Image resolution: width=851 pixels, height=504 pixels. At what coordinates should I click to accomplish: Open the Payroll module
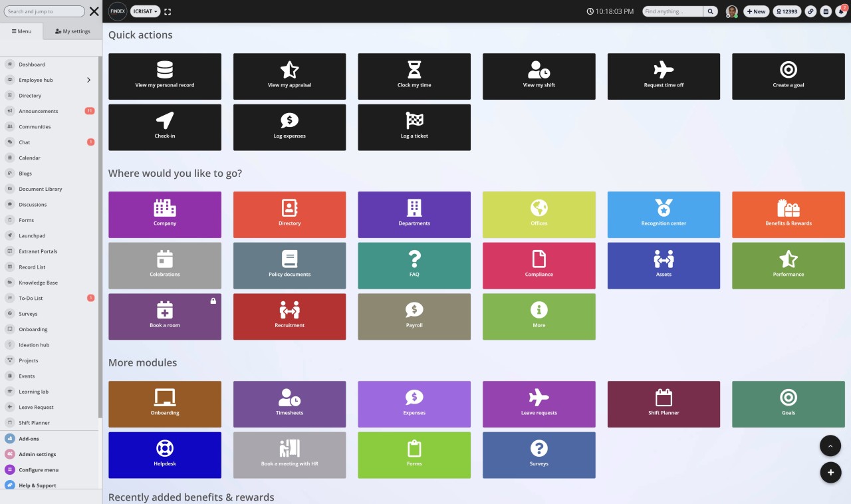coord(414,316)
